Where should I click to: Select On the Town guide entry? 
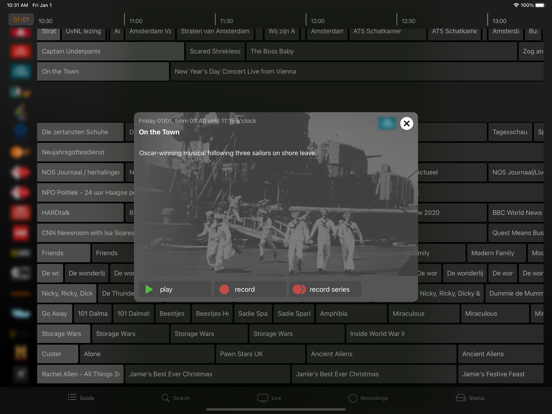[x=103, y=71]
